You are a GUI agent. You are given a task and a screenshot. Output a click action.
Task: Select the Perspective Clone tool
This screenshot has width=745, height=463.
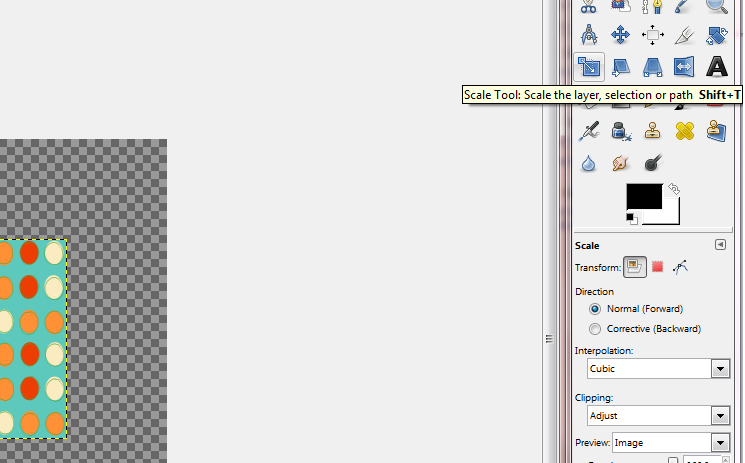point(716,131)
